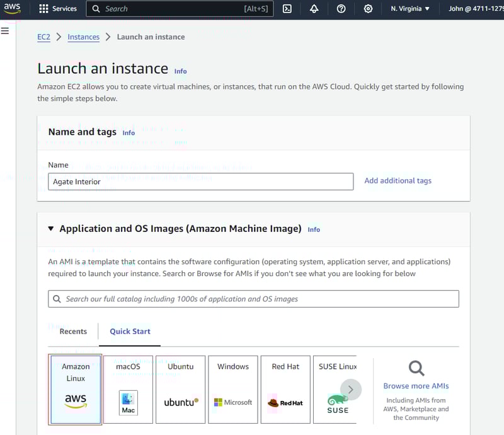
Task: Open the John account menu
Action: tap(476, 9)
